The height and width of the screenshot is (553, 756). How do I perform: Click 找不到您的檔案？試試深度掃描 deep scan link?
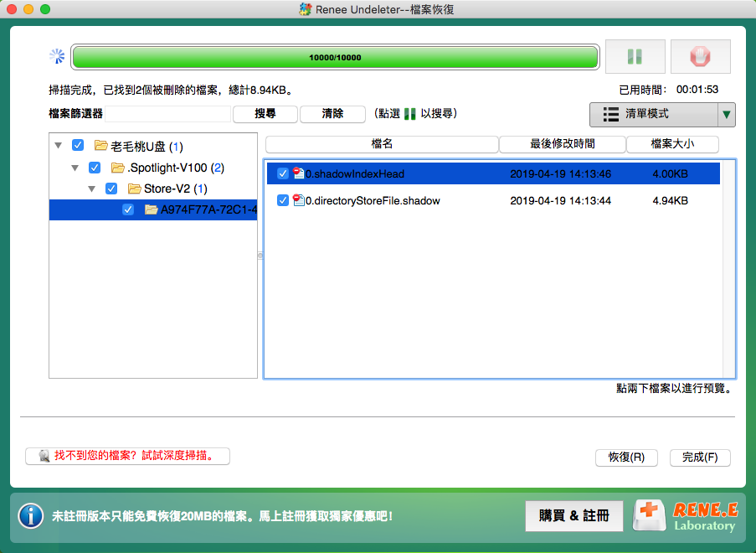[x=128, y=456]
